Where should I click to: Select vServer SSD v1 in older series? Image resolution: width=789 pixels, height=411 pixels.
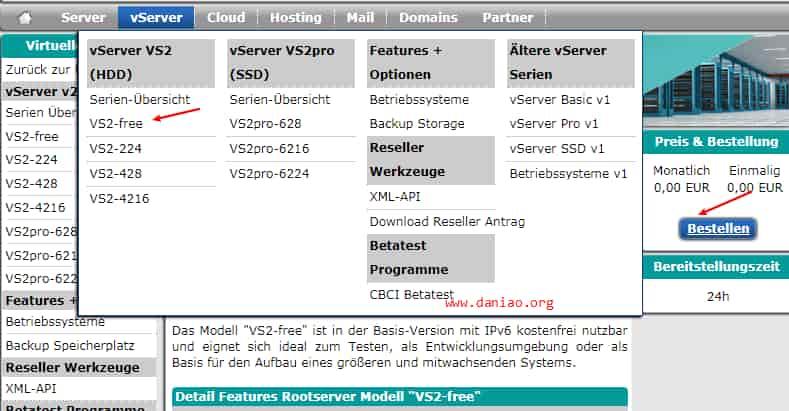point(557,148)
